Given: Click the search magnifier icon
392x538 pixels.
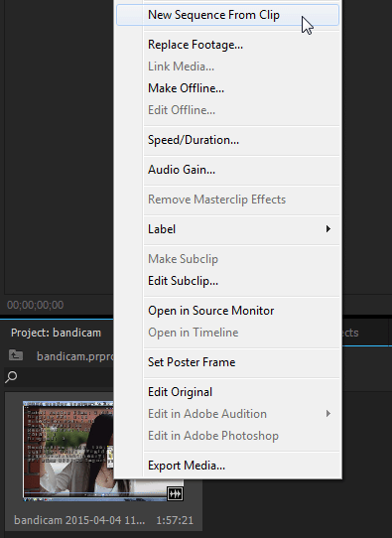Looking at the screenshot, I should click(x=11, y=377).
